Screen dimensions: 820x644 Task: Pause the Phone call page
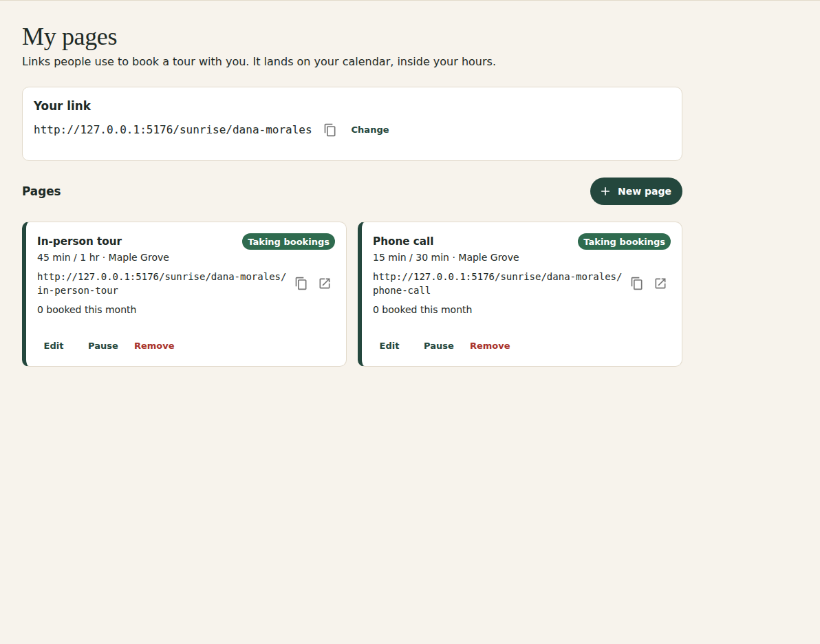439,346
